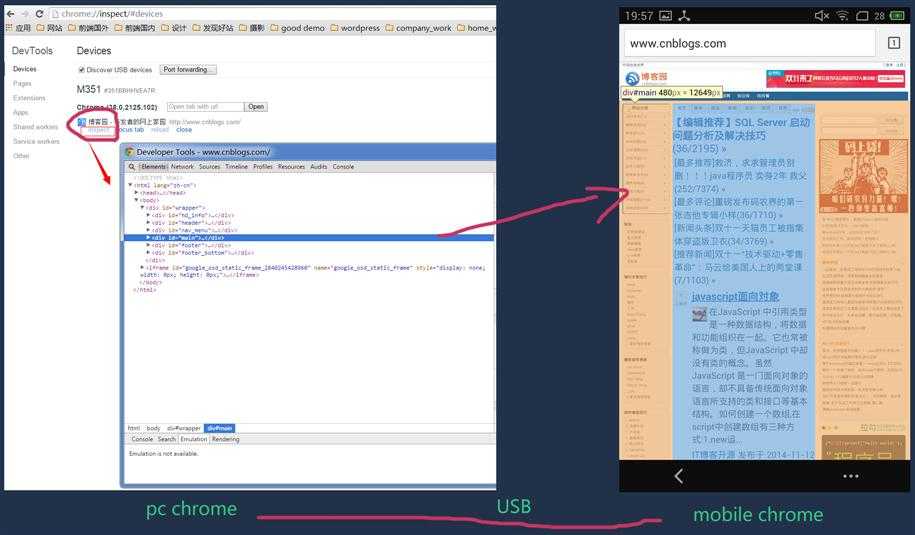Select body in the breadcrumb bar
Image resolution: width=915 pixels, height=535 pixels.
point(153,428)
